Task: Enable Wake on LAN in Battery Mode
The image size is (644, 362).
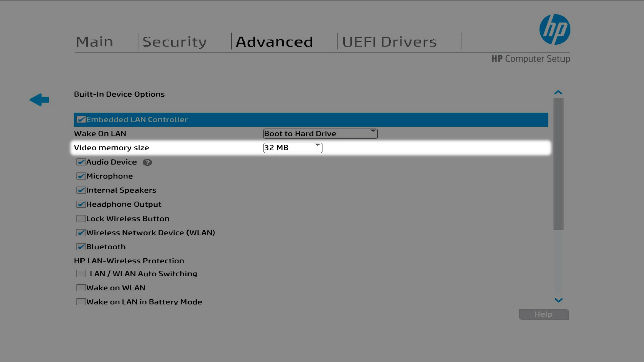Action: point(81,301)
